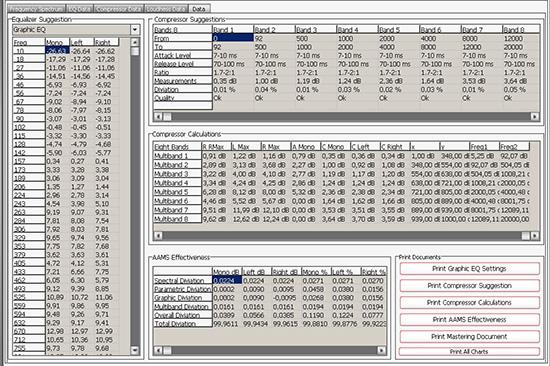Viewport: 550px width, 366px height.
Task: Select the Multiband 5 row header
Action: point(177,192)
